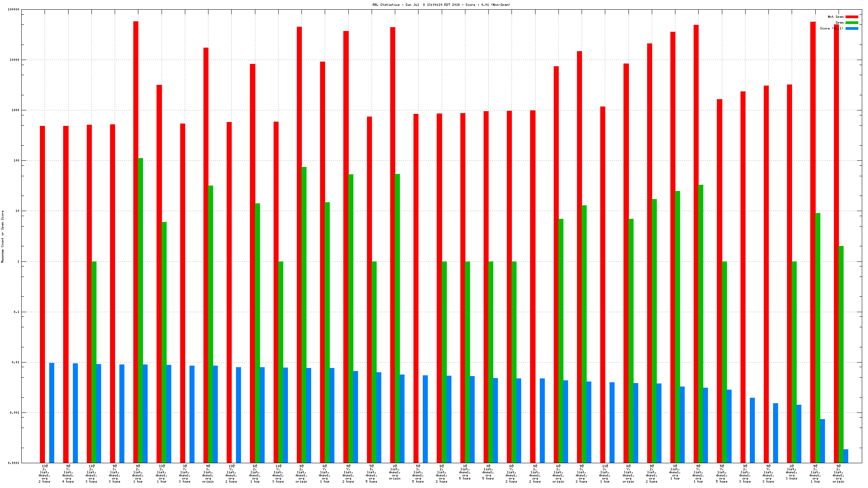Click the '2@ list.dnswl.org origin' axis label
The image size is (868, 488).
[394, 472]
